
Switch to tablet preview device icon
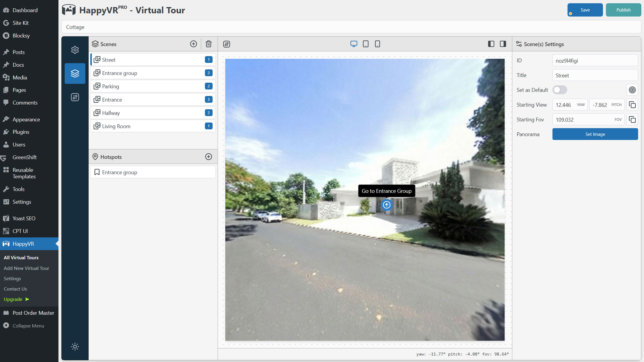[x=366, y=44]
